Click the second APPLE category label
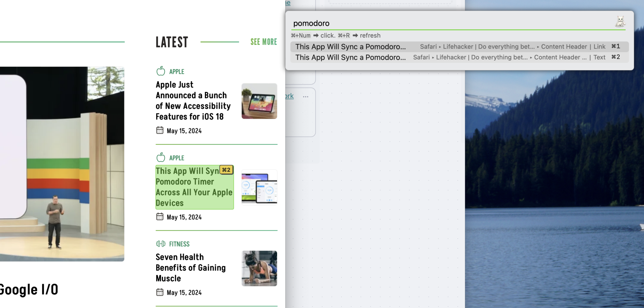This screenshot has width=644, height=308. [x=177, y=158]
